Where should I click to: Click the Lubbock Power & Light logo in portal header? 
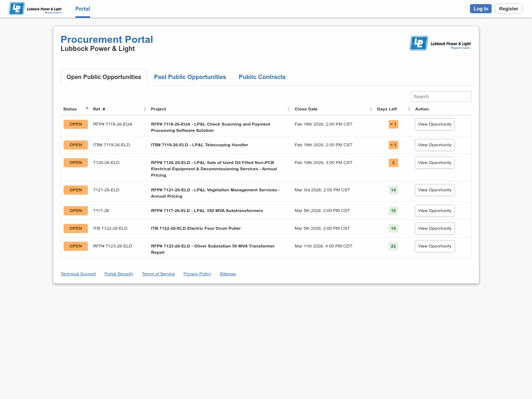(440, 44)
